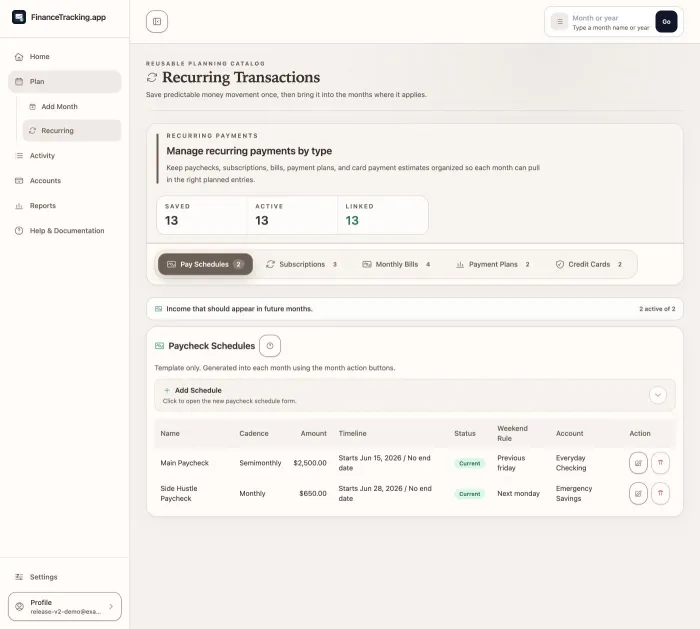Switch to the Payment Plans tab
Screen dimensions: 700x629
click(x=492, y=264)
